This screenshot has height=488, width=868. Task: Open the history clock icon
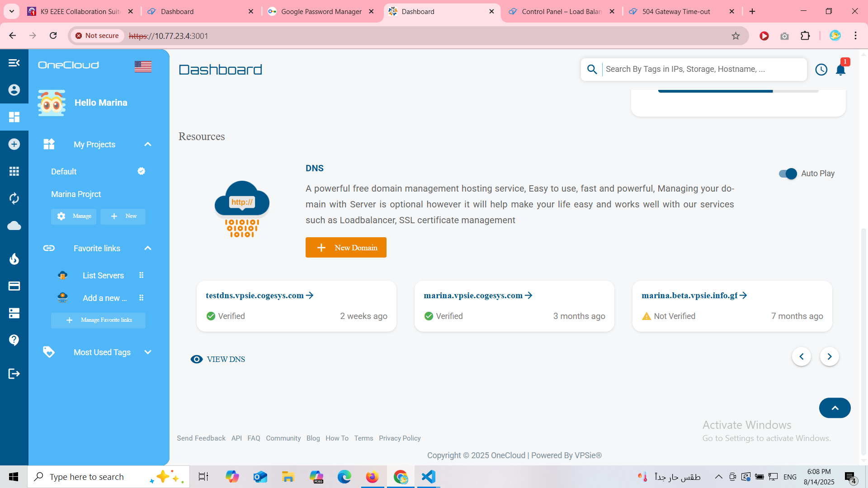(x=821, y=70)
